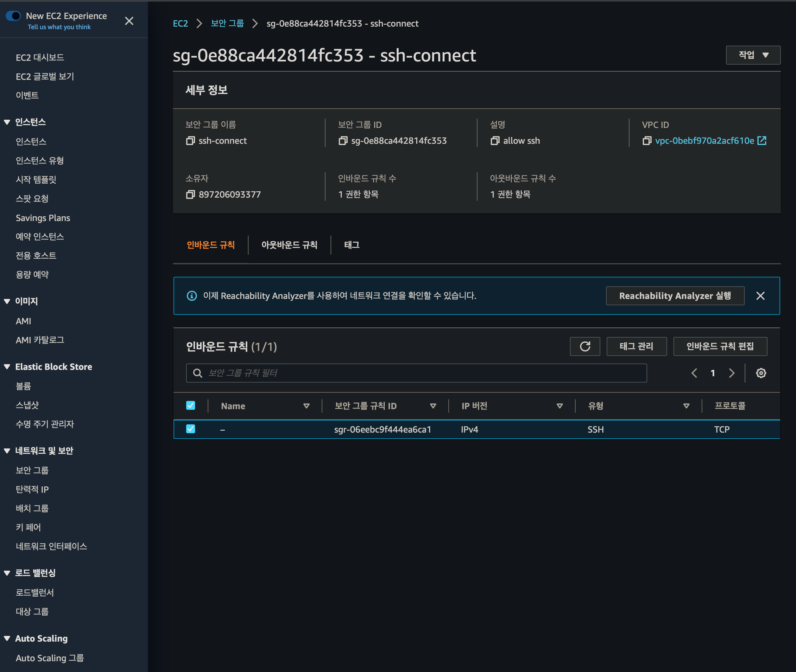The height and width of the screenshot is (672, 796).
Task: Open the VPC external link icon
Action: (x=762, y=141)
